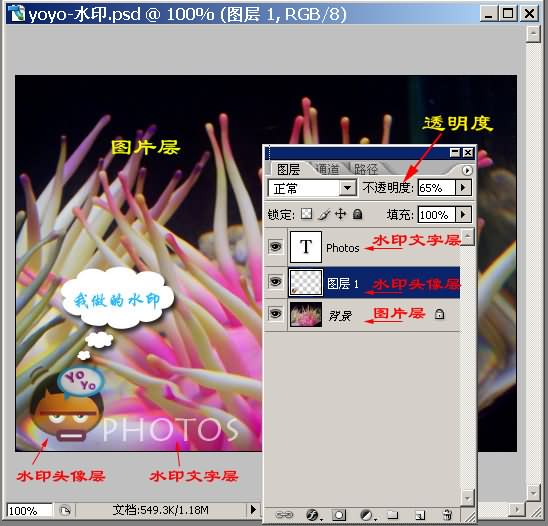Hide the Photos text layer
Screen dimensions: 548x526
point(275,247)
